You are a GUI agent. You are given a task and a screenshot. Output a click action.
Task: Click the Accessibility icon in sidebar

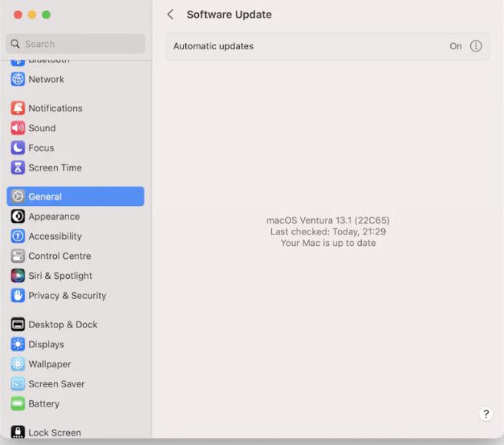tap(18, 236)
